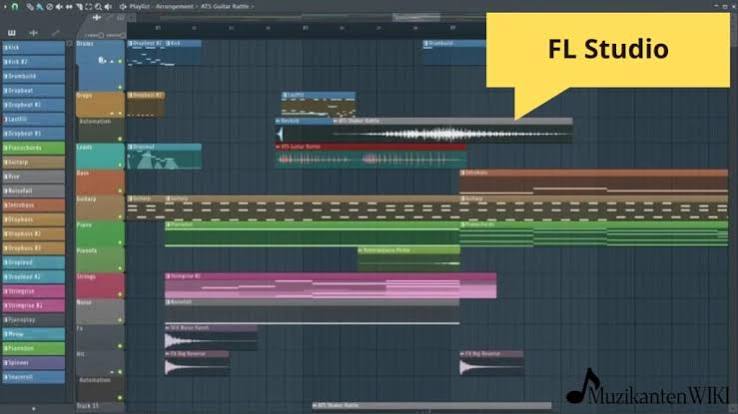
Task: Click the Drumbuild clip on Drums track
Action: 454,53
